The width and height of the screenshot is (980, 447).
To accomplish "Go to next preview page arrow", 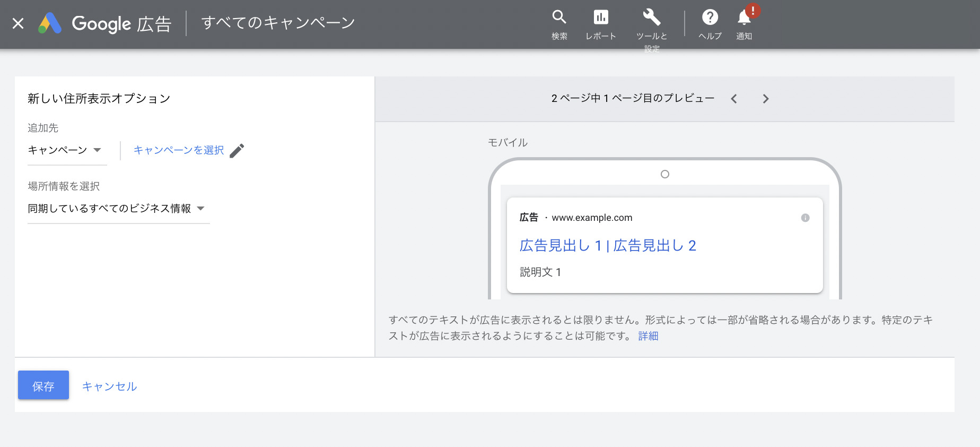I will coord(765,99).
